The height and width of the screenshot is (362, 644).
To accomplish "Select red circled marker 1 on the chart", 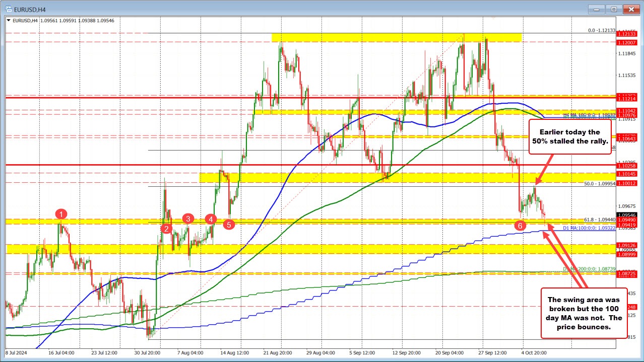I will click(x=61, y=214).
